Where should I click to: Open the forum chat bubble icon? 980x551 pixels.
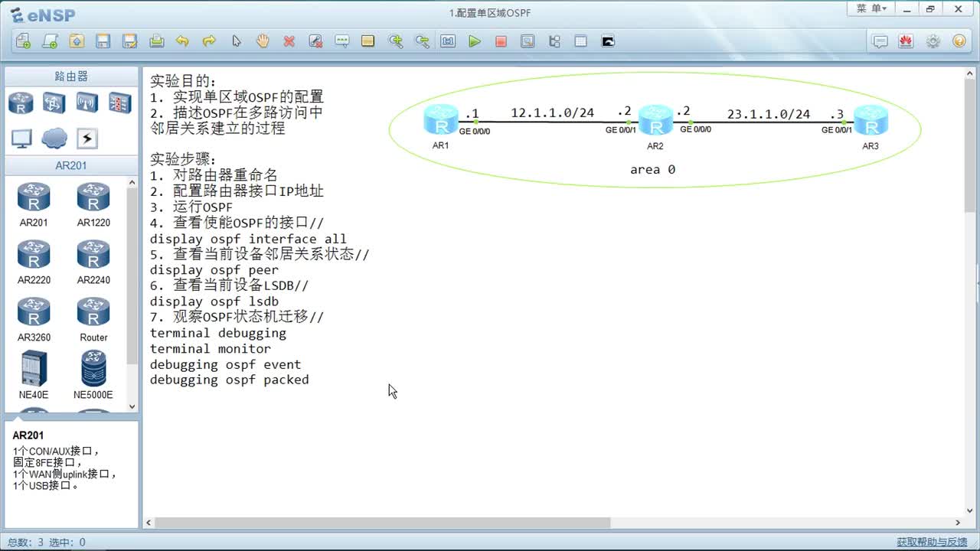[880, 41]
